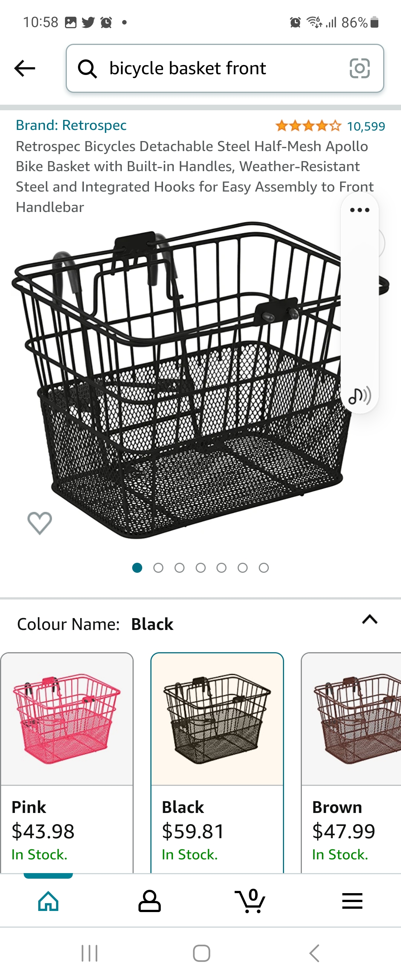401x980 pixels.
Task: Tap the bicycle basket front search field
Action: pyautogui.click(x=225, y=68)
